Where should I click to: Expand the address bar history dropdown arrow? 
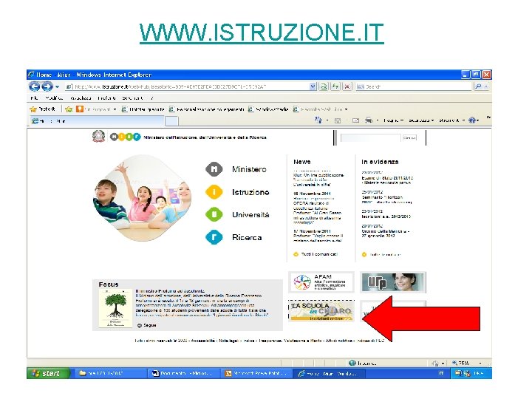[x=313, y=87]
